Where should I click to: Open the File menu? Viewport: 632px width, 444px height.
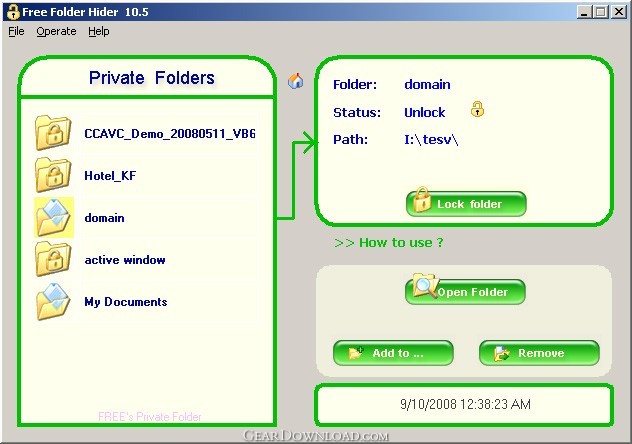coord(16,31)
